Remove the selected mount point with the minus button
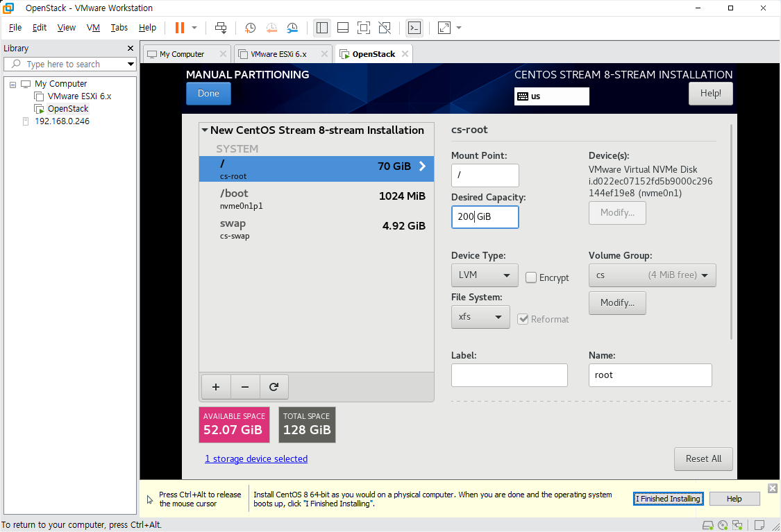Screen dimensions: 781x532 tap(244, 386)
